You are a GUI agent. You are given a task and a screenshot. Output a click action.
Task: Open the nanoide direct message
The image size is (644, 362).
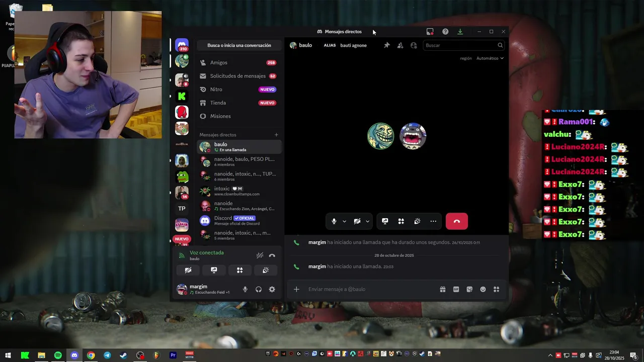point(239,206)
